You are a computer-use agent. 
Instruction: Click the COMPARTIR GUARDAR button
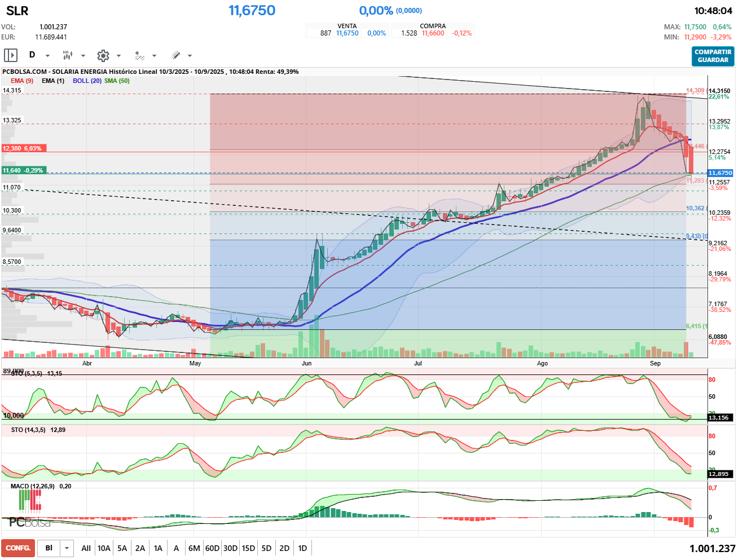pyautogui.click(x=713, y=56)
